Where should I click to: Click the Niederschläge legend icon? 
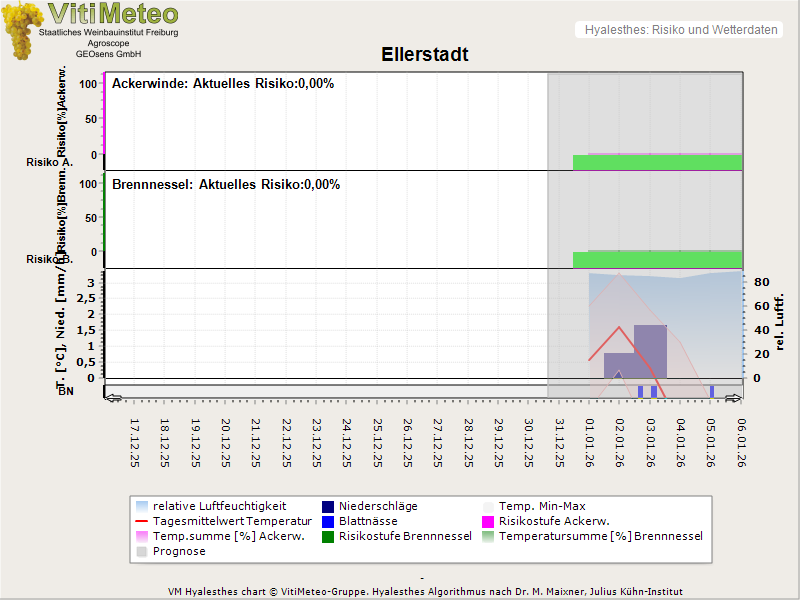(x=329, y=506)
